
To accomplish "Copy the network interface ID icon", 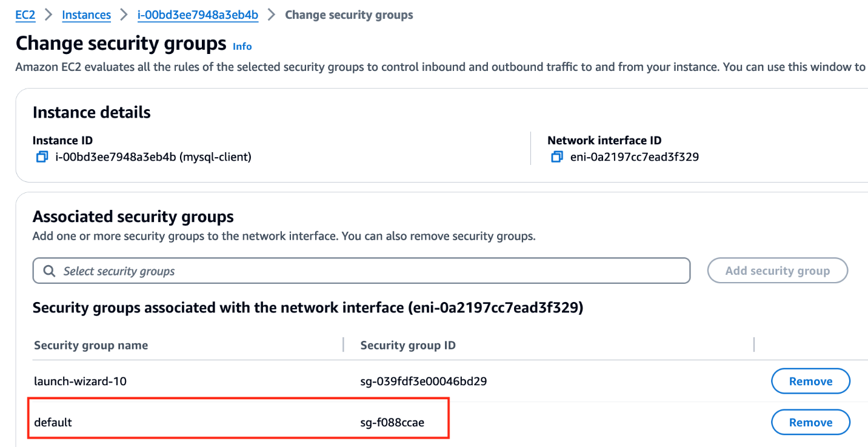I will point(556,157).
